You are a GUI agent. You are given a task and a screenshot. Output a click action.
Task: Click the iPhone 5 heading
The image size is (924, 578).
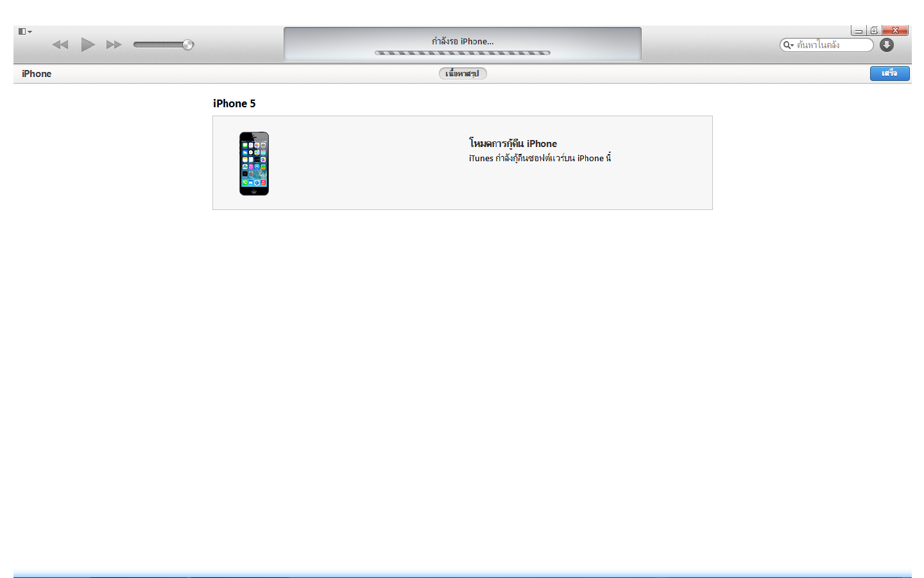[234, 103]
